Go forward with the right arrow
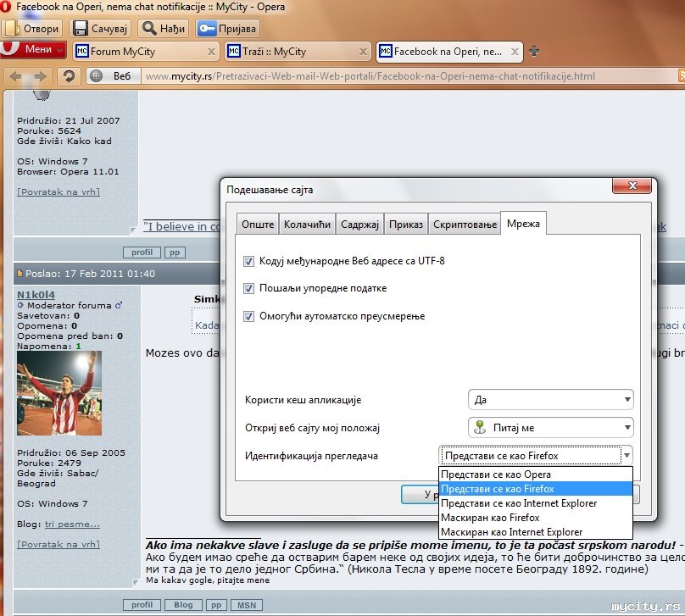Image resolution: width=685 pixels, height=616 pixels. (x=41, y=76)
